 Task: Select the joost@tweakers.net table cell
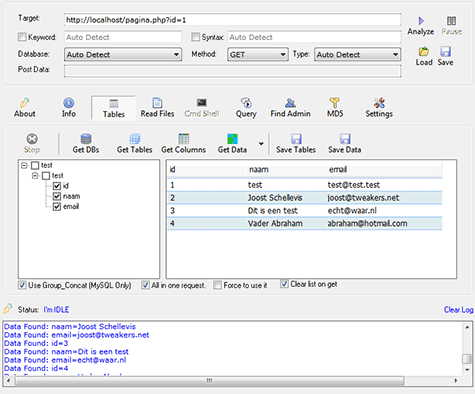(x=363, y=198)
